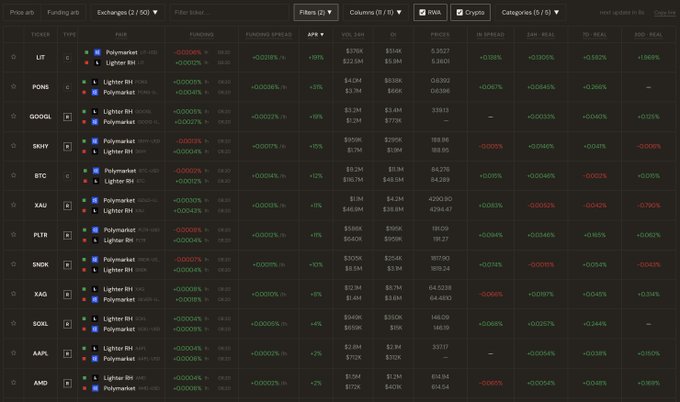680x402 pixels.
Task: Click the Copy link link
Action: 665,13
